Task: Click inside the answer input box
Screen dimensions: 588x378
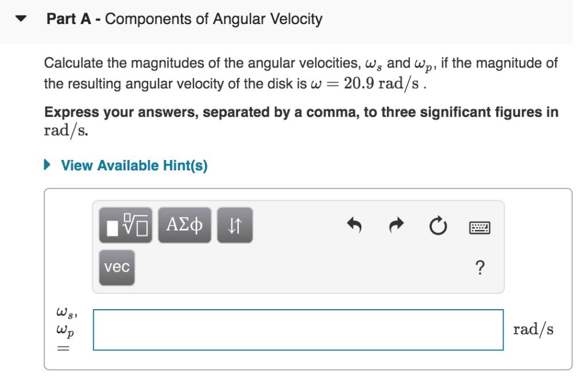Action: coord(298,330)
